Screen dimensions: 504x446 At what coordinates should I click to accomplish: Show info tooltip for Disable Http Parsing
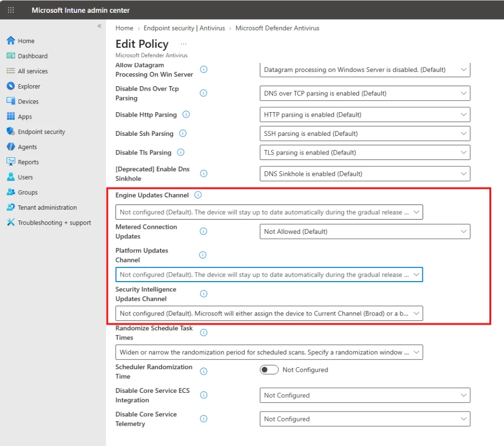[x=186, y=115]
